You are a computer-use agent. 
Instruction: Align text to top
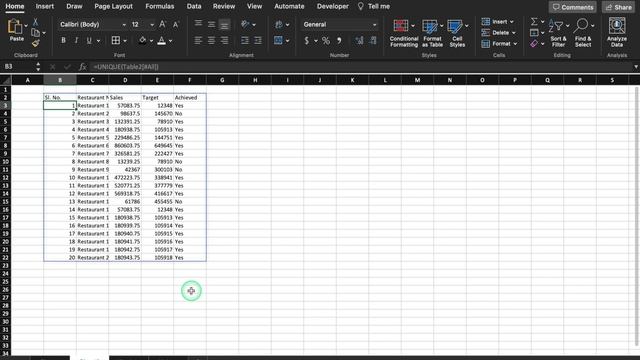pyautogui.click(x=198, y=24)
